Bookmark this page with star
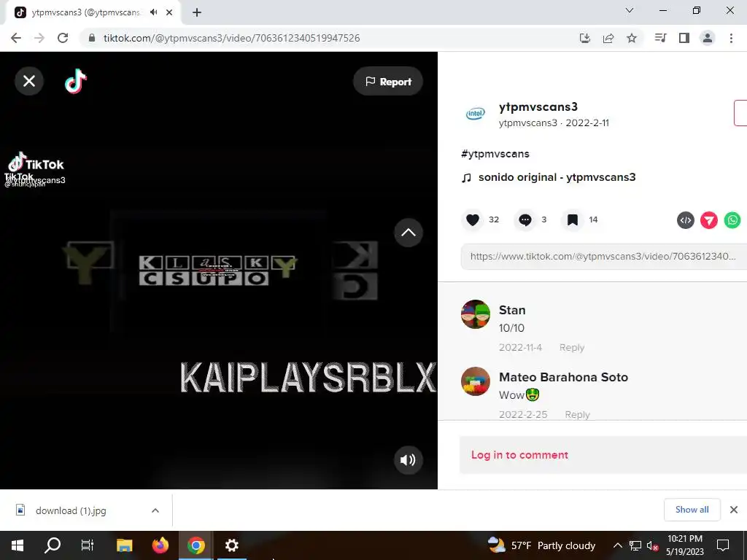This screenshot has height=560, width=747. click(x=632, y=38)
